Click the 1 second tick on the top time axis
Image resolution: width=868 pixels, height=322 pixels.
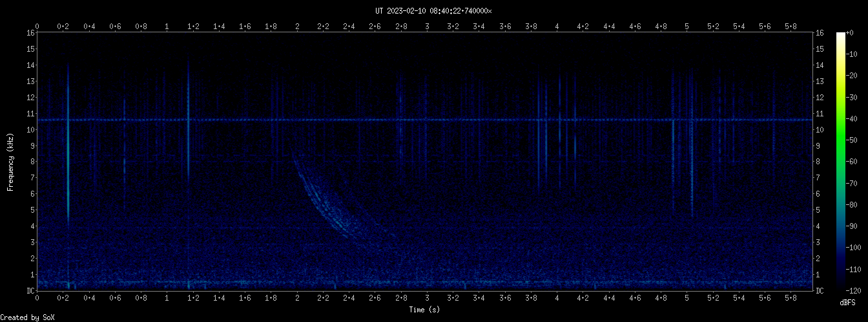(167, 26)
